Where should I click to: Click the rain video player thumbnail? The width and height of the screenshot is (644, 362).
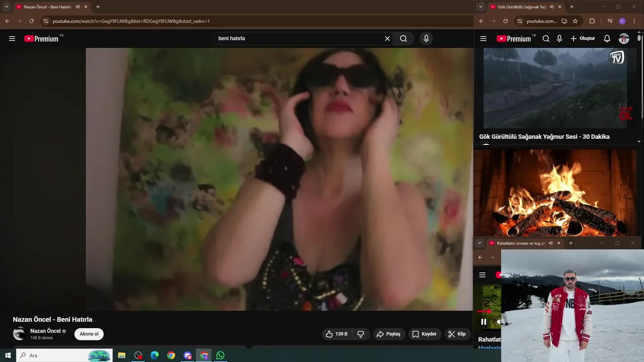click(x=555, y=88)
